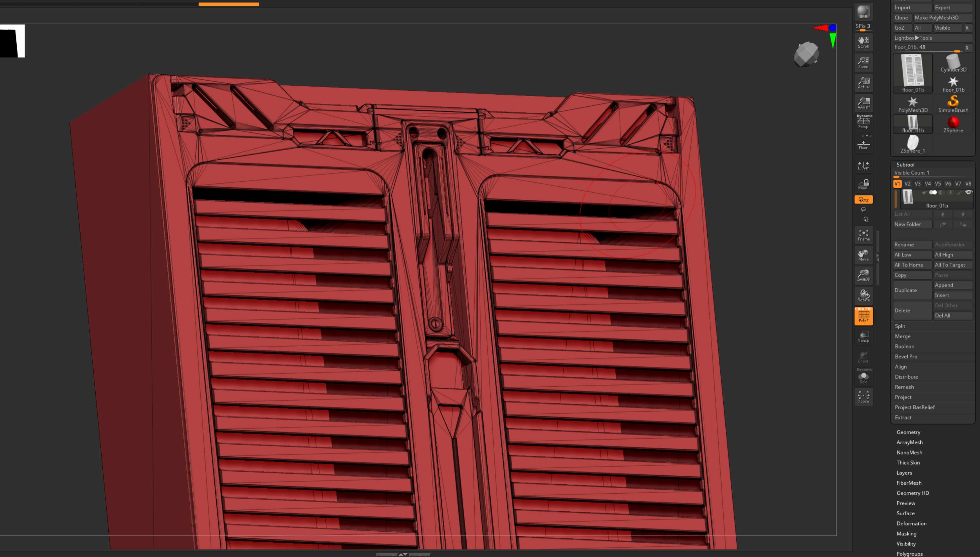Viewport: 980px width, 557px height.
Task: Click the BPR render icon
Action: pyautogui.click(x=863, y=12)
